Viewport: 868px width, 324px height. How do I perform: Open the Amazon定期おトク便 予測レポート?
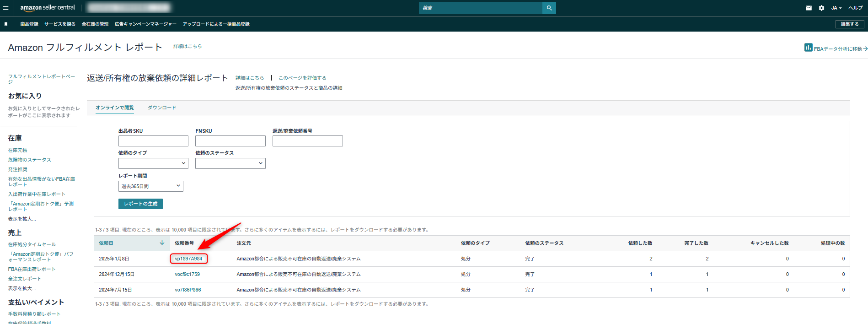click(41, 206)
